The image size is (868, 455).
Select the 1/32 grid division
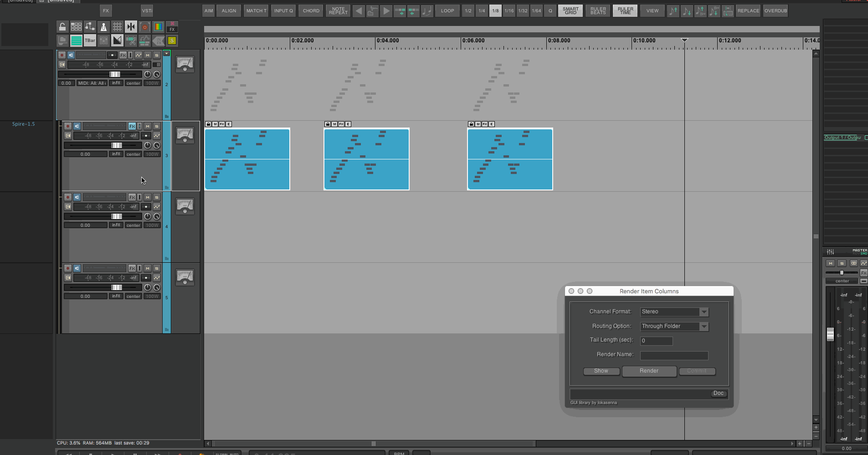pyautogui.click(x=523, y=11)
